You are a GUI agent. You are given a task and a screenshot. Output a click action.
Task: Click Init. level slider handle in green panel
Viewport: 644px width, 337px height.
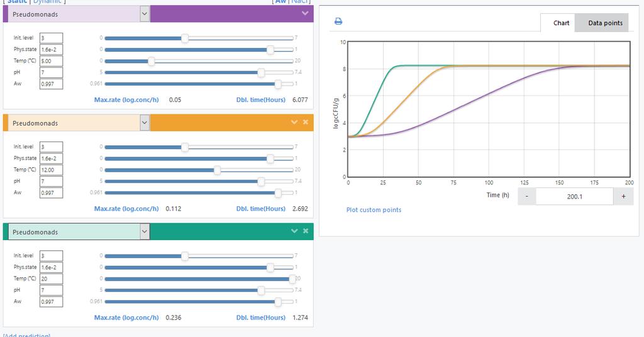pos(185,256)
